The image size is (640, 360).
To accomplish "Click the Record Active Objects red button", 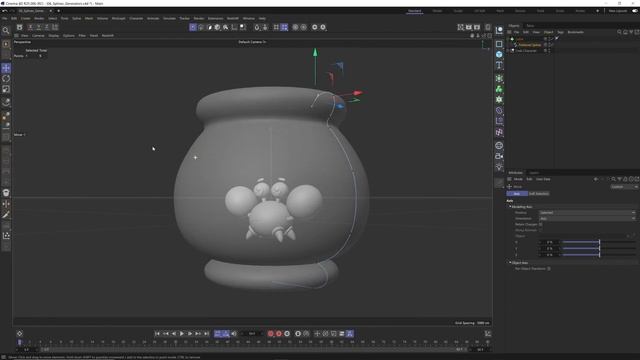I will coord(270,333).
